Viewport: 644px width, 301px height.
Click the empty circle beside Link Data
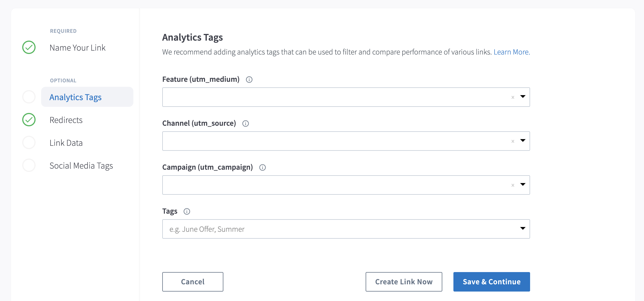pos(29,142)
